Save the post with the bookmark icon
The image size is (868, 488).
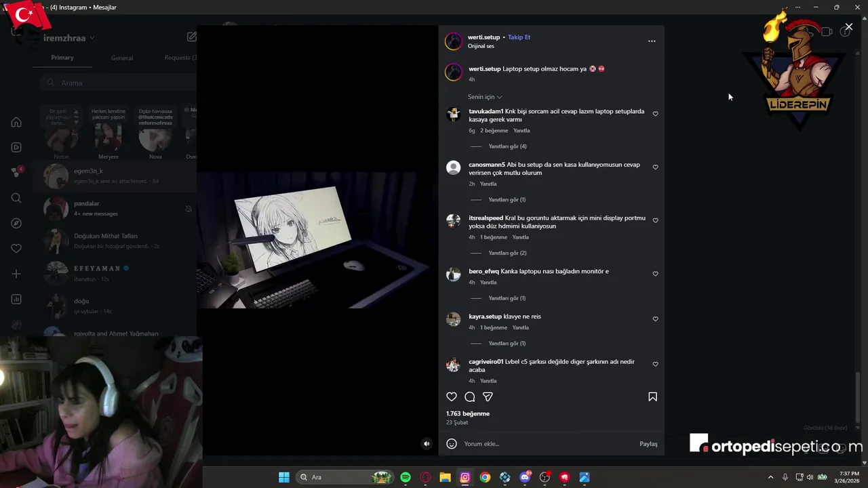pyautogui.click(x=652, y=396)
